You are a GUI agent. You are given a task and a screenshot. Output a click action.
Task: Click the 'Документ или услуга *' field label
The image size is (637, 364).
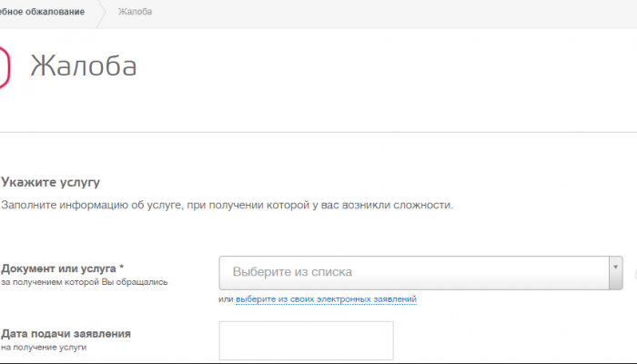coord(58,268)
